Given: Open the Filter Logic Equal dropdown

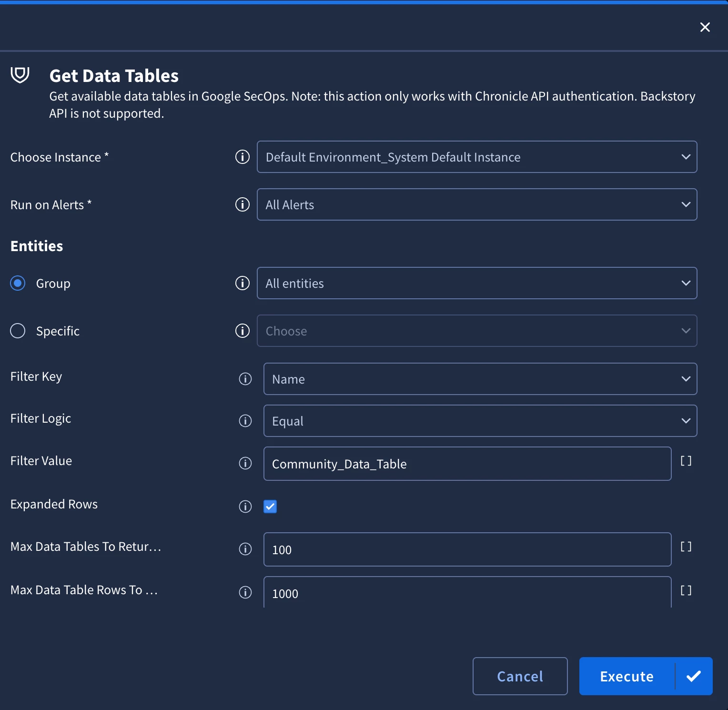Looking at the screenshot, I should click(480, 421).
